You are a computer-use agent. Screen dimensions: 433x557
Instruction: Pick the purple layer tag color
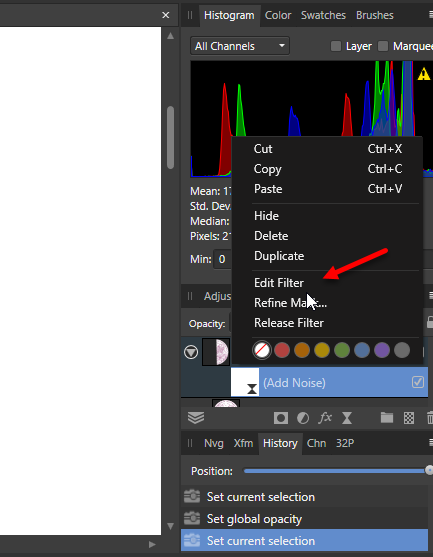tap(382, 350)
